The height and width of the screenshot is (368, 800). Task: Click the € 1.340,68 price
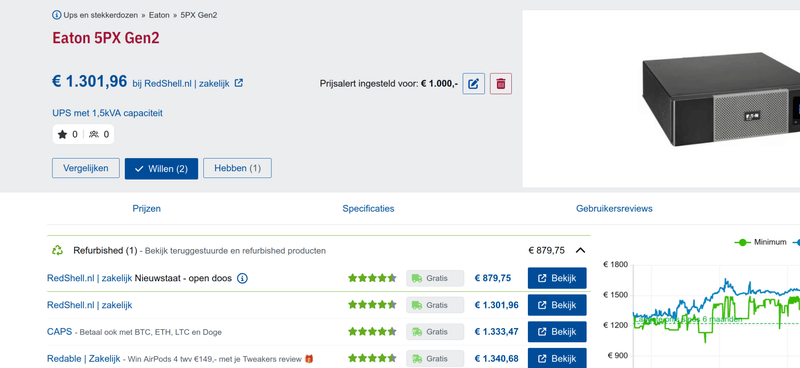point(496,359)
